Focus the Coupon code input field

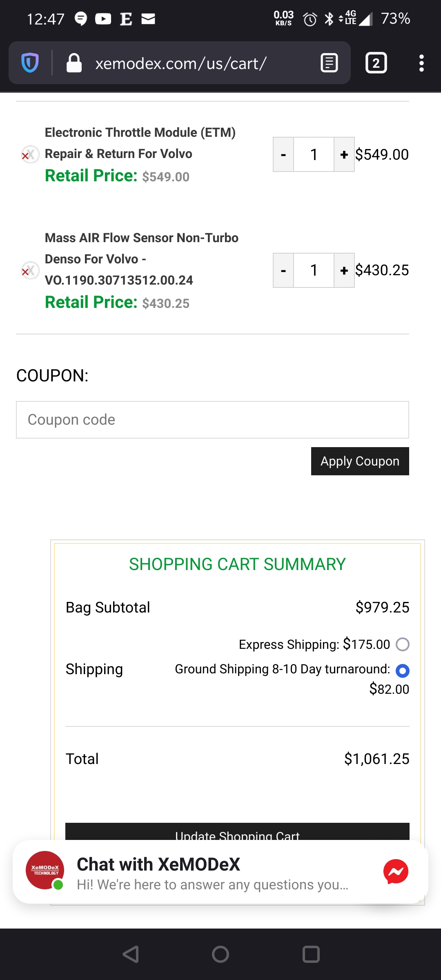(212, 420)
